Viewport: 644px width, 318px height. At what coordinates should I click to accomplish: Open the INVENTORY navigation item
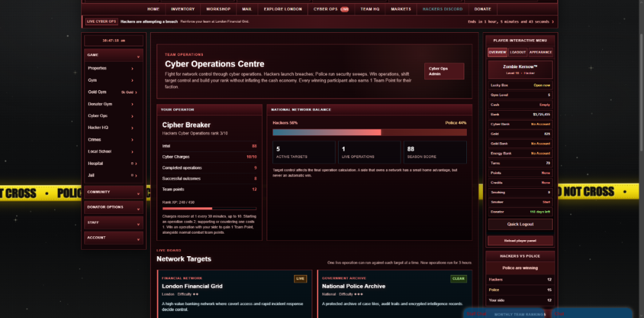pos(183,9)
